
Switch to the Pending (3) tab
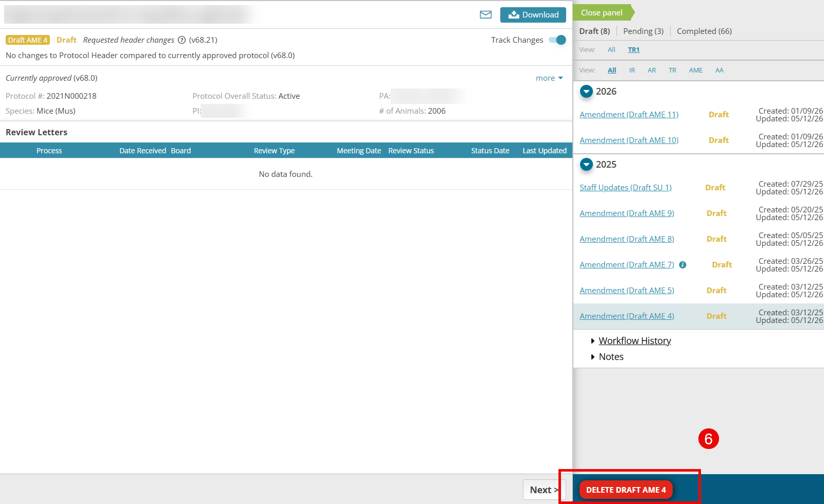[x=643, y=31]
